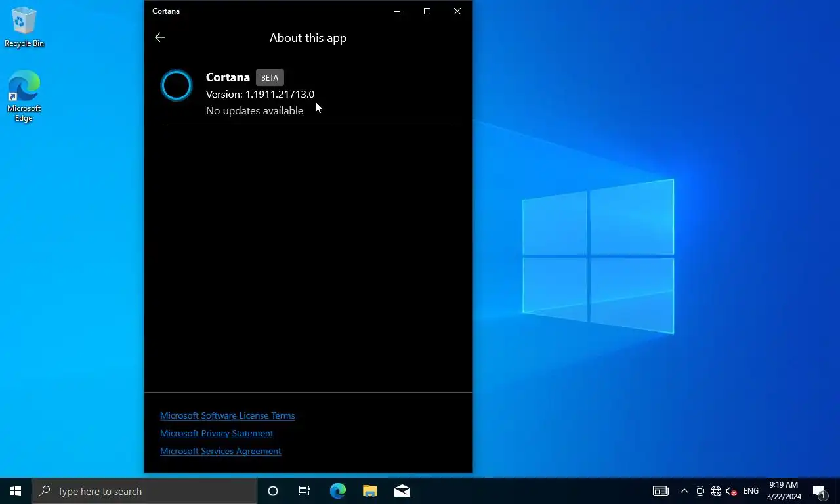
Task: Open News and interests tray icon
Action: [x=661, y=491]
